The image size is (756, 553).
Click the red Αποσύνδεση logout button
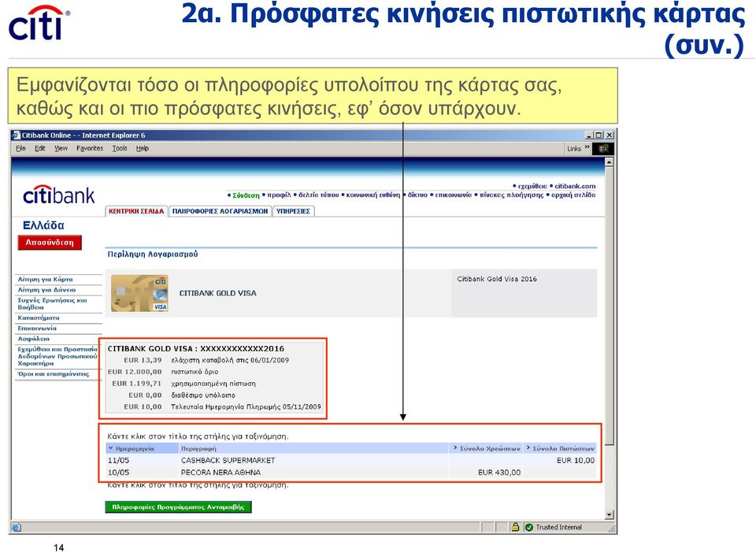50,243
